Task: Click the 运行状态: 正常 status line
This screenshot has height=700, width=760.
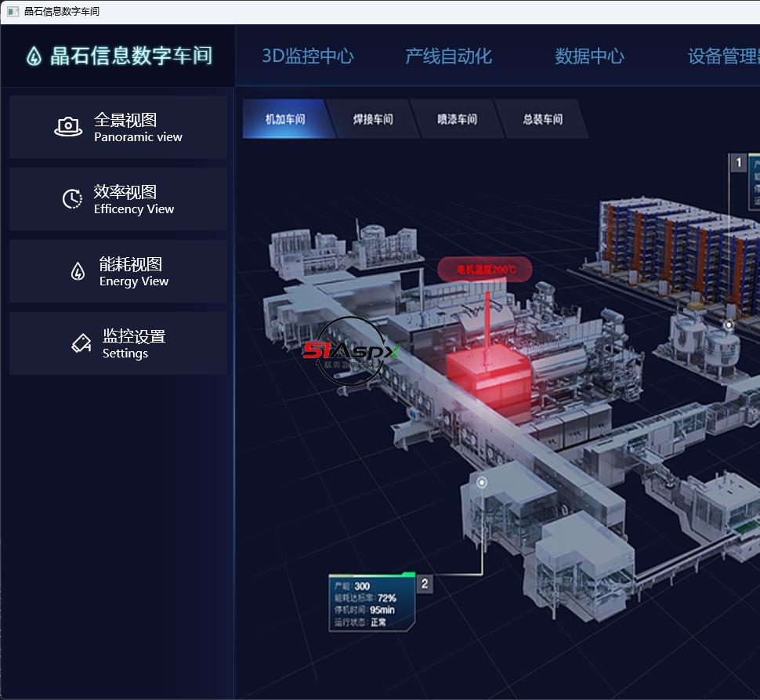Action: 360,622
